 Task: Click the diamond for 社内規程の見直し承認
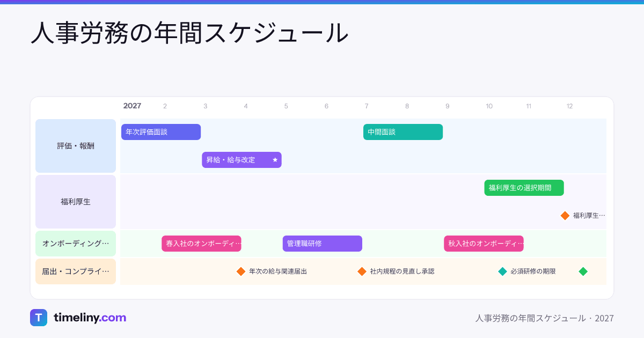click(x=362, y=271)
